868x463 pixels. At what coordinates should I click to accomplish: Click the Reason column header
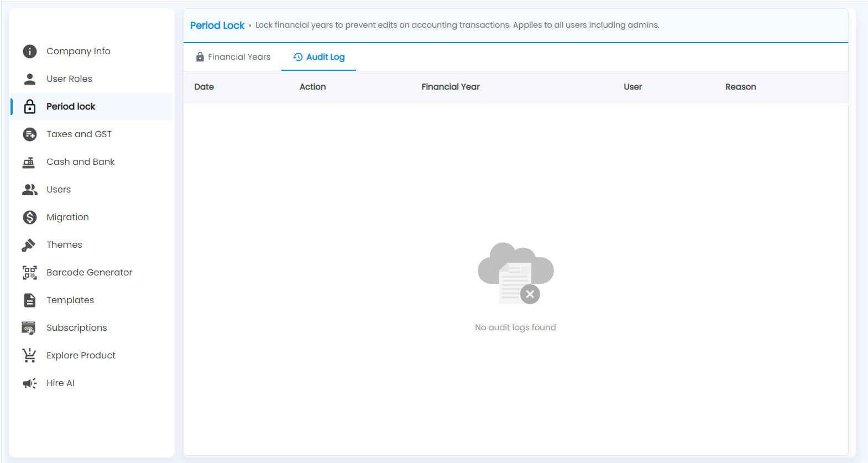tap(740, 87)
